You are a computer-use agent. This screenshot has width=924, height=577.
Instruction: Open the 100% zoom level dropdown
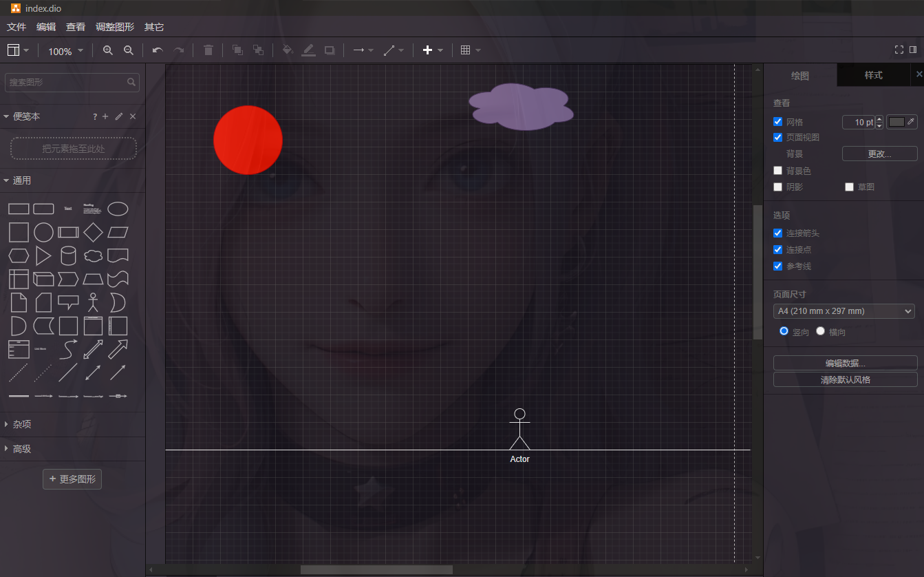click(66, 51)
